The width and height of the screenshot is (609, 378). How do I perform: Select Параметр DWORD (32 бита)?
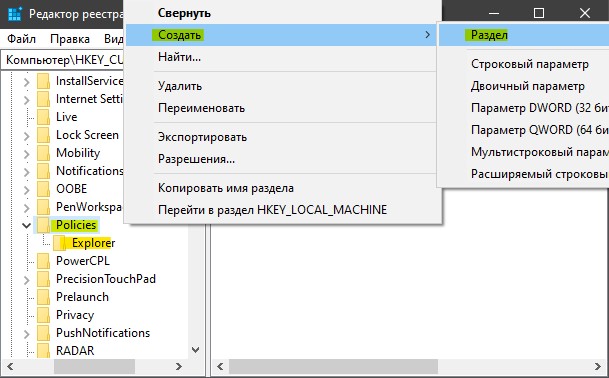(524, 108)
